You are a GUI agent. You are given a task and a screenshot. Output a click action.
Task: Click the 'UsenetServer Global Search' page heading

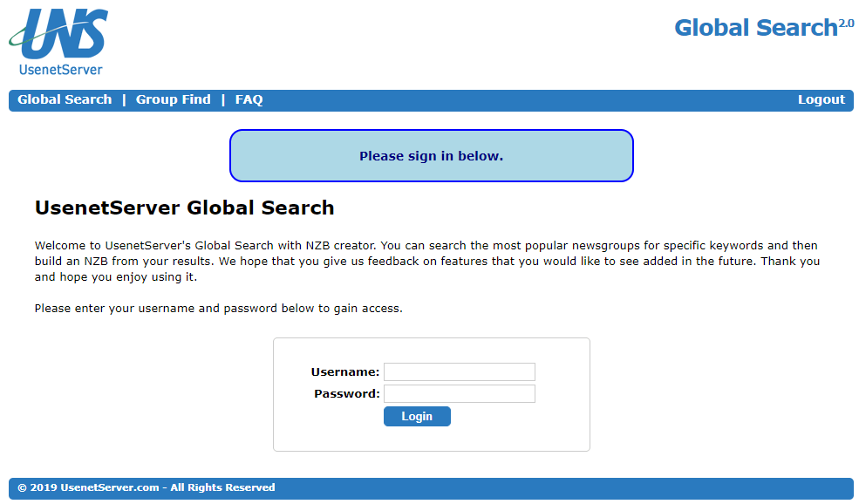tap(185, 208)
